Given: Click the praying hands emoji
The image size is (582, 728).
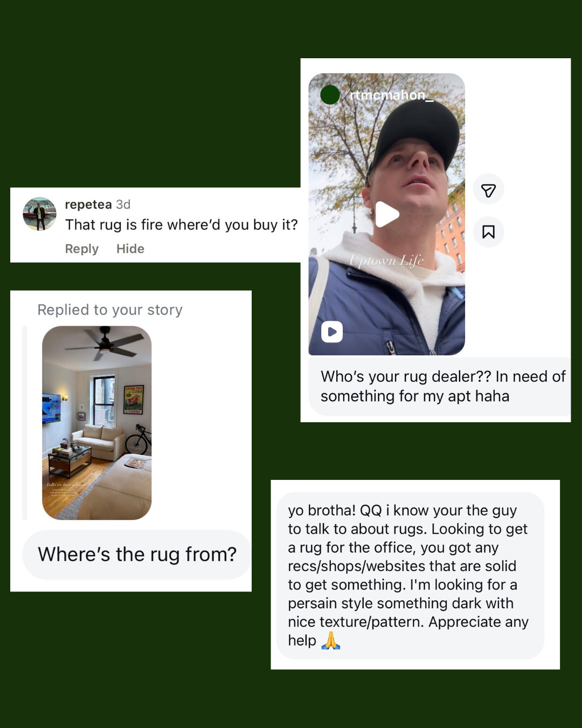Looking at the screenshot, I should coord(331,640).
